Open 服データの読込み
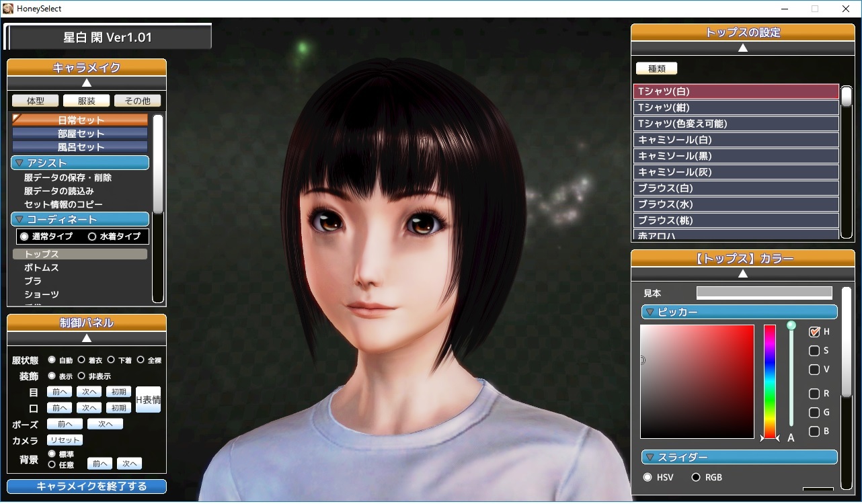Screen dimensions: 862x504 59,191
